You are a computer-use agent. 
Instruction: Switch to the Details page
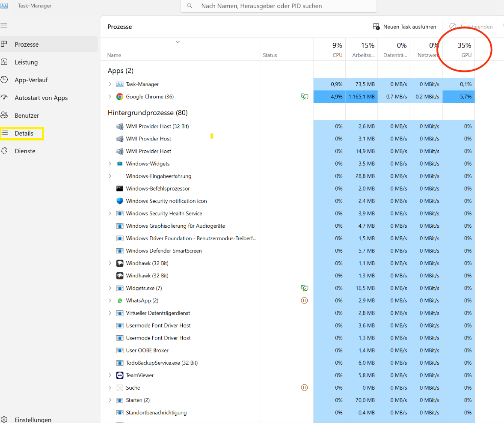click(49, 133)
